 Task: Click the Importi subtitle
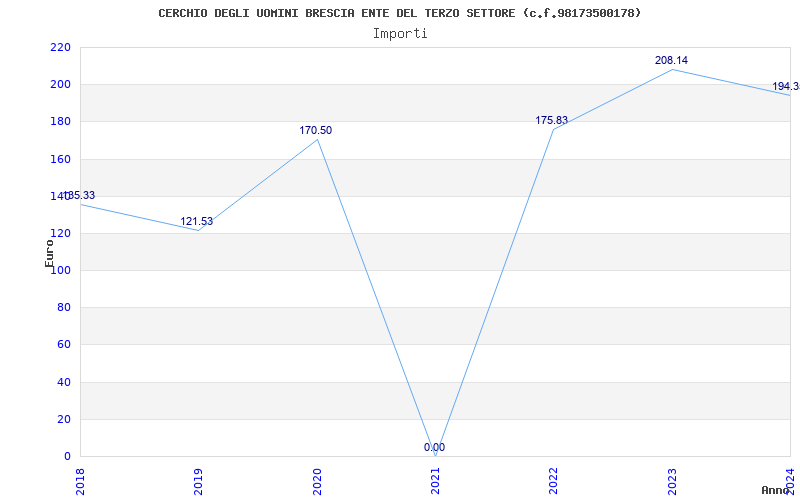pyautogui.click(x=400, y=34)
